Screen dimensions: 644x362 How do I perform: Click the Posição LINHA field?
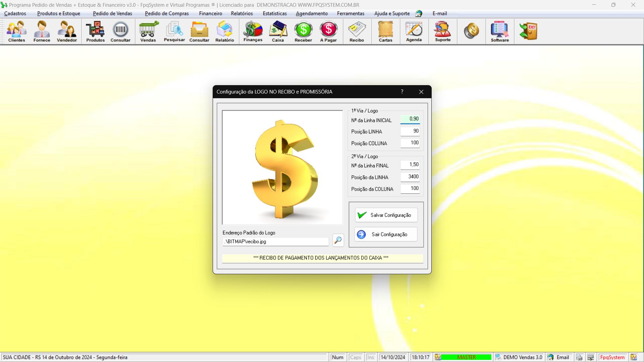tap(410, 131)
